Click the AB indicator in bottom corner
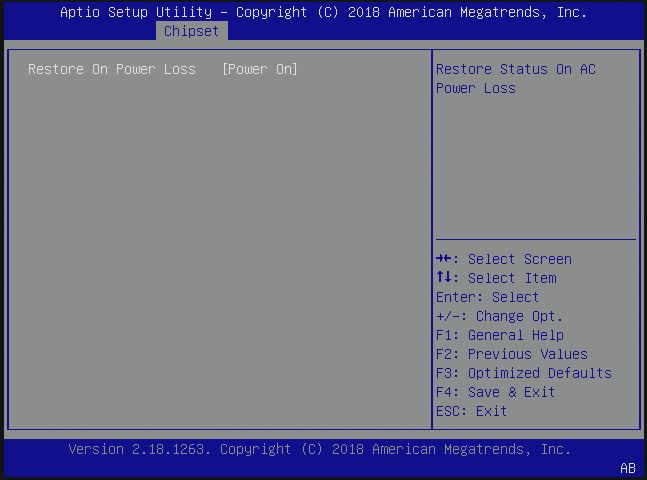 628,468
